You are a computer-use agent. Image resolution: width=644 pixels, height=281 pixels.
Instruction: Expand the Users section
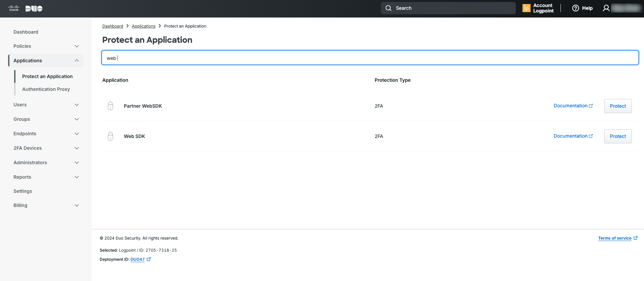77,105
